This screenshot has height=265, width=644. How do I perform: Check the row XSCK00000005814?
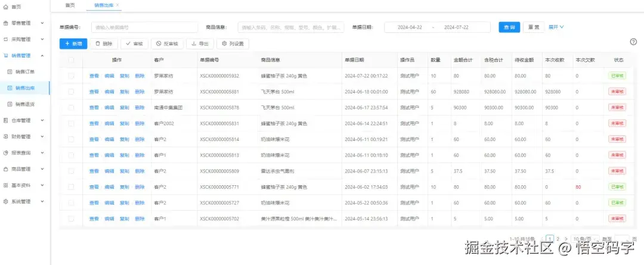(x=71, y=139)
